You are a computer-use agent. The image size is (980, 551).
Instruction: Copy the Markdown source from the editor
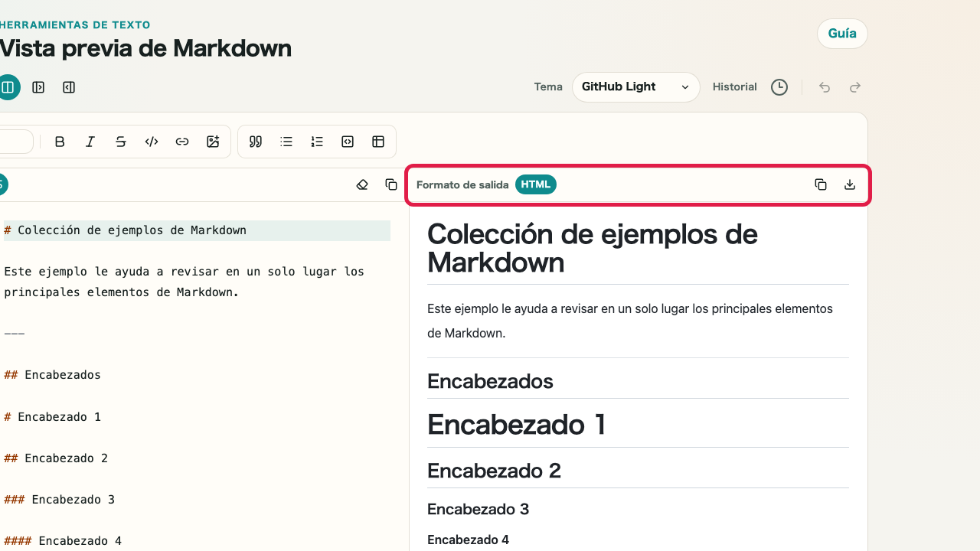click(391, 184)
